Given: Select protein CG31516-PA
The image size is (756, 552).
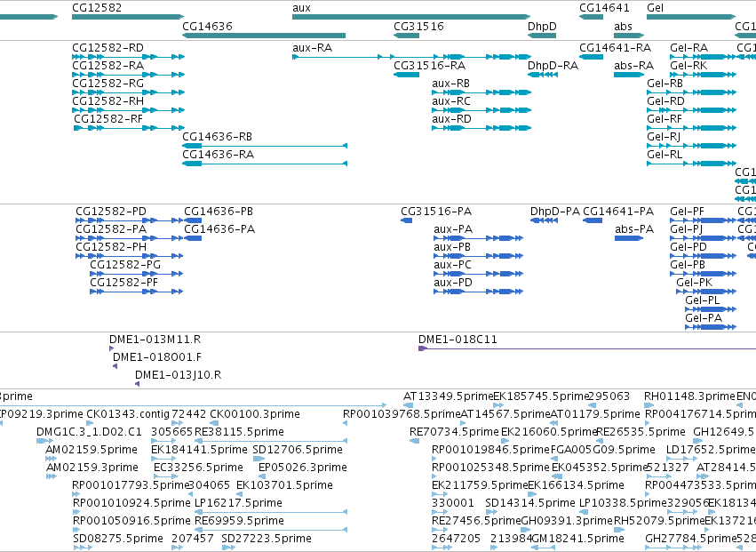Looking at the screenshot, I should pyautogui.click(x=436, y=212).
